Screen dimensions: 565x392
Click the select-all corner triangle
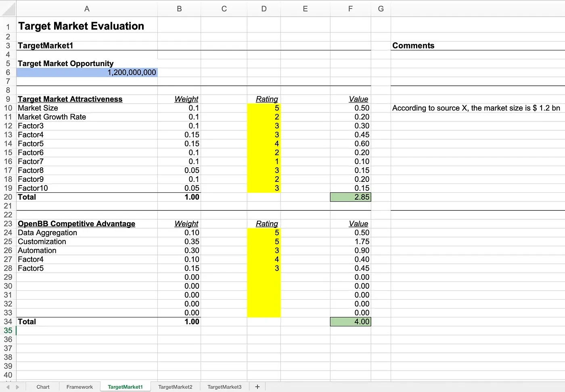coord(8,8)
